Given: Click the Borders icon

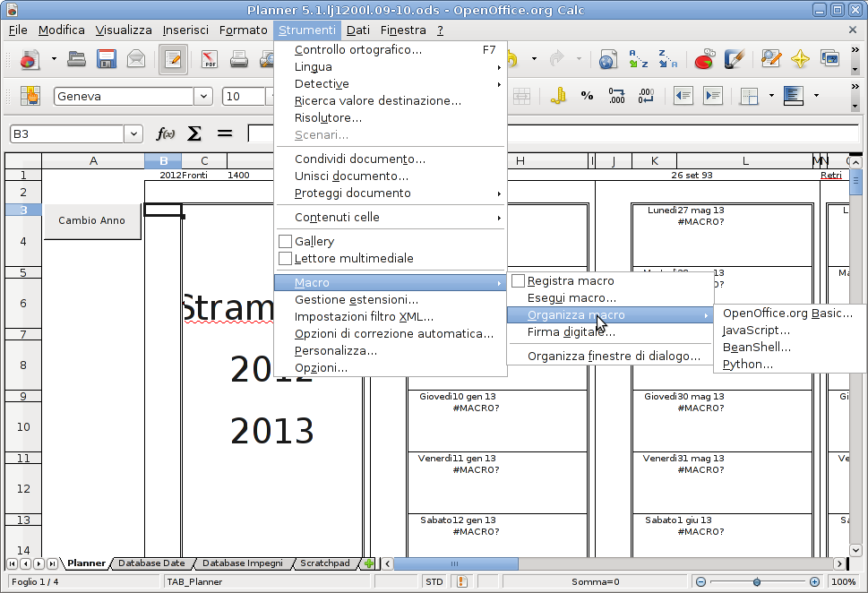Looking at the screenshot, I should point(750,96).
